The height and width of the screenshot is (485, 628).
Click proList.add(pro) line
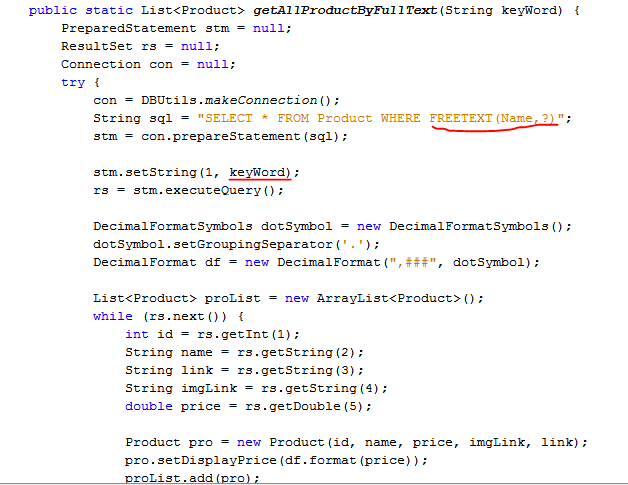pos(192,478)
